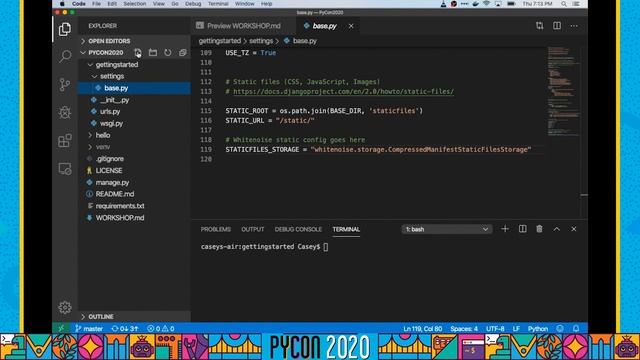Open the Terminal menu in menu bar
Image resolution: width=640 pixels, height=360 pixels.
coord(218,4)
